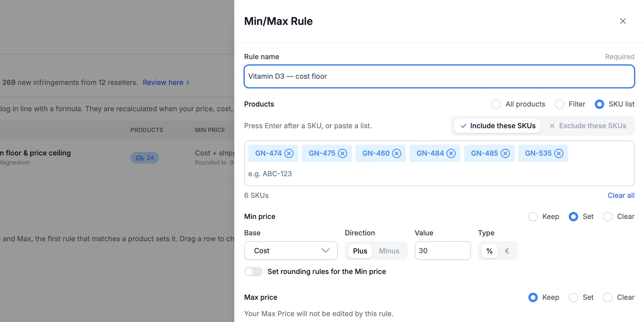
Task: Choose euro value type
Action: [507, 251]
